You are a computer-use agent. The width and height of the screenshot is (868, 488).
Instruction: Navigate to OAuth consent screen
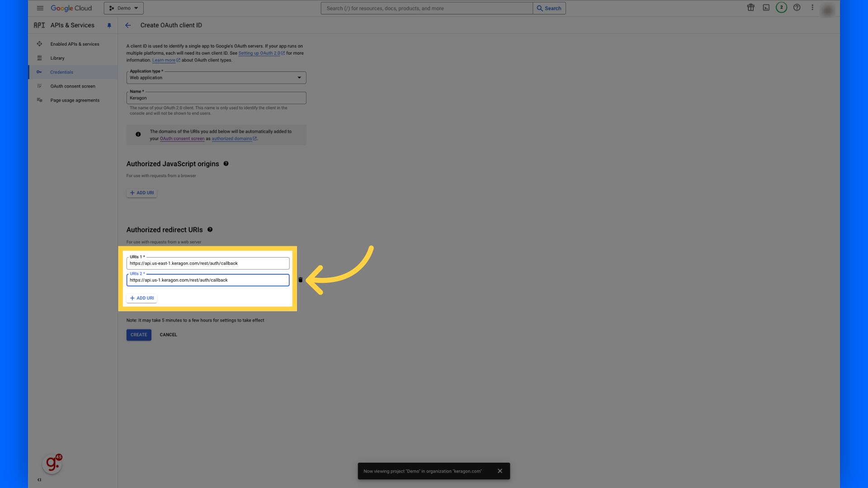[x=73, y=86]
